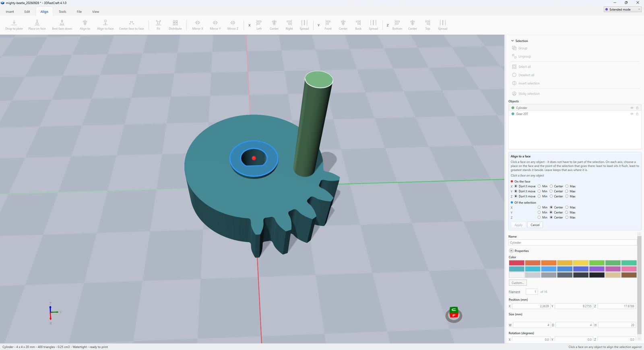
Task: Collapse the Properties section
Action: pyautogui.click(x=511, y=251)
